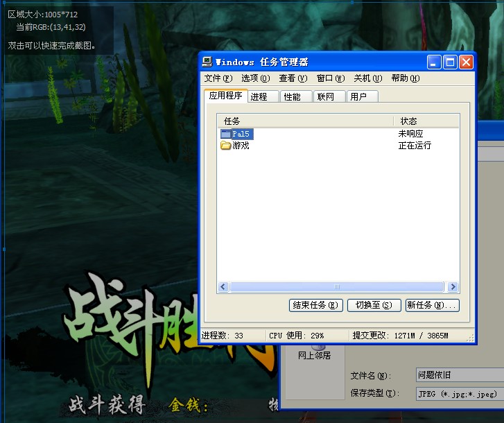Viewport: 504px width, 423px height.
Task: Click the right arrow of horizontal scrollbar
Action: pos(453,286)
